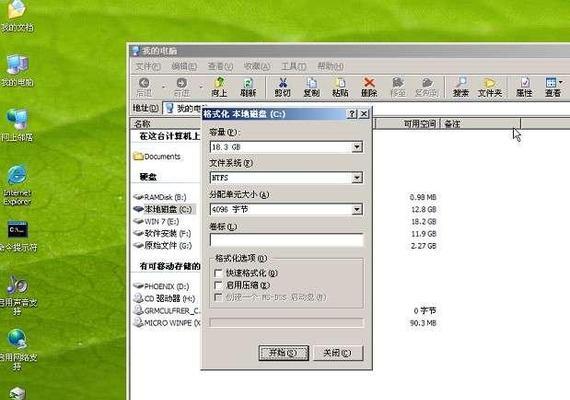Click the Comments (备注) column header

click(481, 124)
